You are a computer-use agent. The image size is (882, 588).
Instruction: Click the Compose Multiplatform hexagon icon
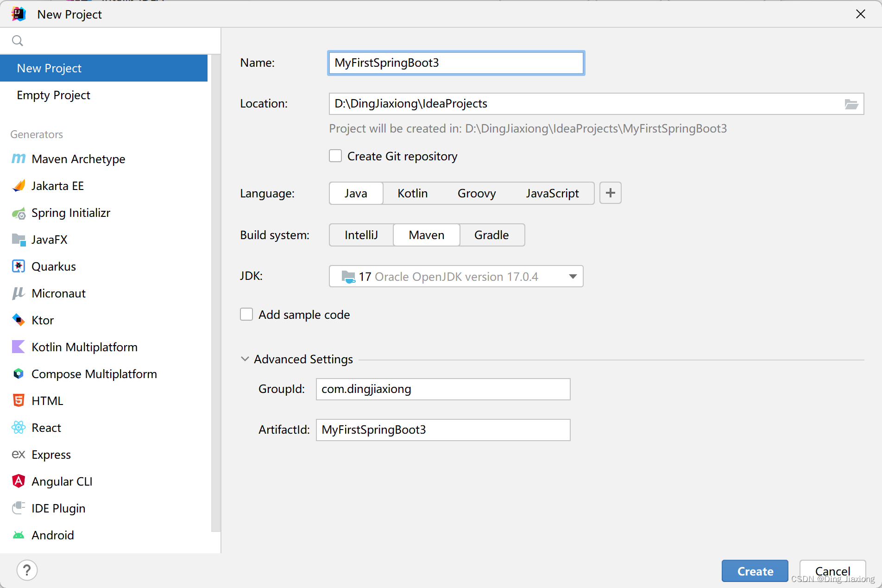[19, 374]
